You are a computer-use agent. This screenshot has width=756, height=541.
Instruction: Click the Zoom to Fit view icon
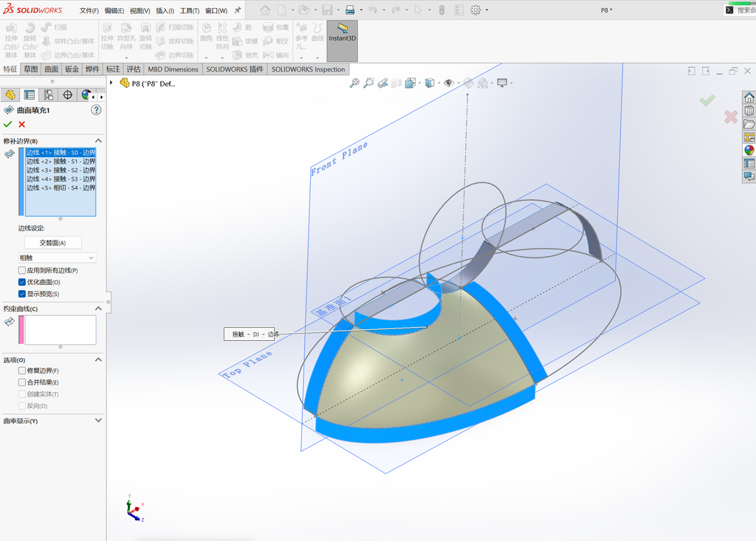point(354,83)
